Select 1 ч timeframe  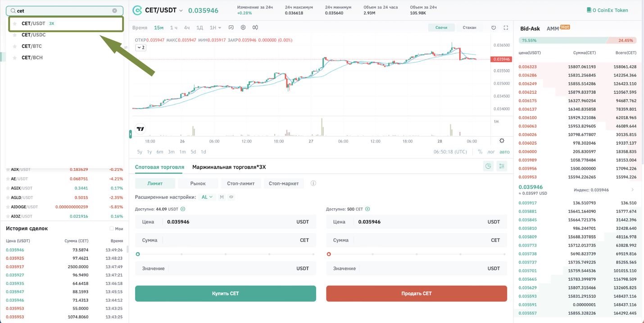pos(173,28)
